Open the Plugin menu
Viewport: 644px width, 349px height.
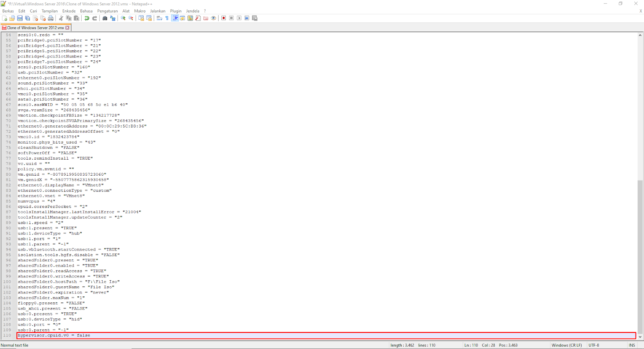pos(176,11)
